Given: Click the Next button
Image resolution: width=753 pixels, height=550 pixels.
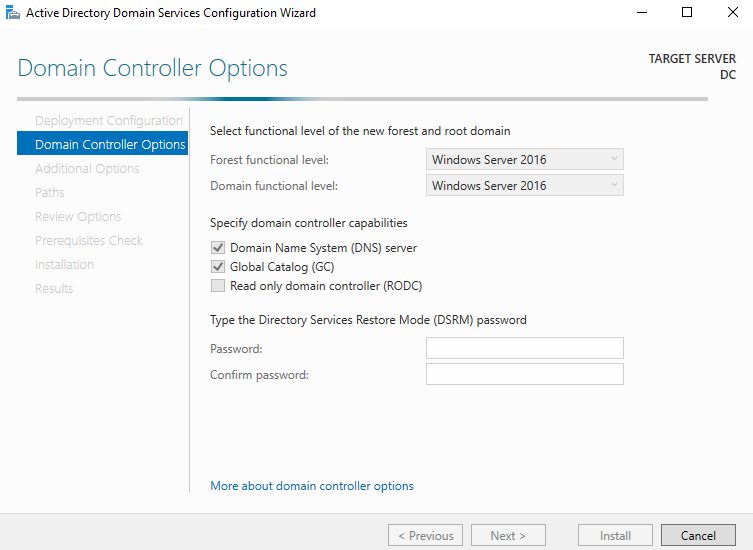Looking at the screenshot, I should (508, 535).
